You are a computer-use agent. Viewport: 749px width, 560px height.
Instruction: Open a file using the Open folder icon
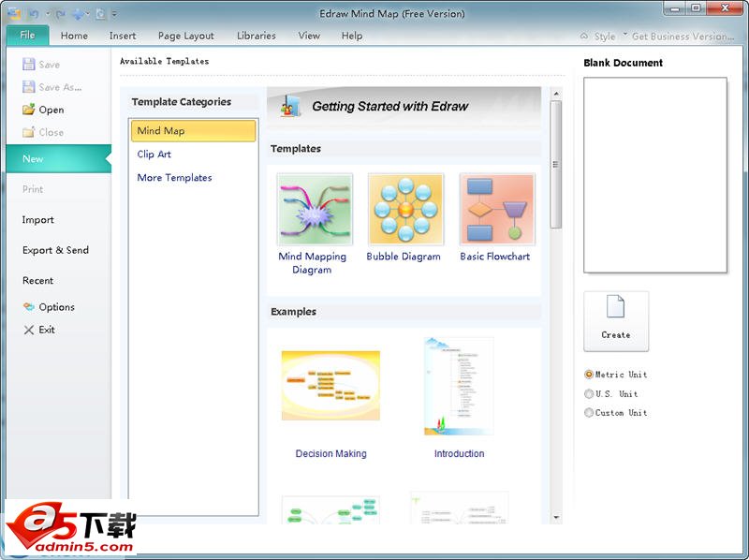[x=31, y=110]
